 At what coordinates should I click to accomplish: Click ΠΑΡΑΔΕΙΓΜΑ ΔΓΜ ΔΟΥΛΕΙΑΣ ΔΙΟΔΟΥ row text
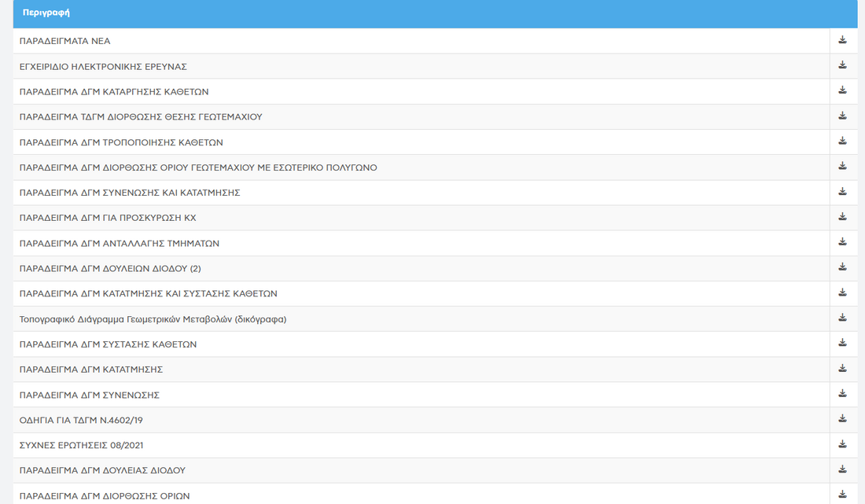pos(102,470)
